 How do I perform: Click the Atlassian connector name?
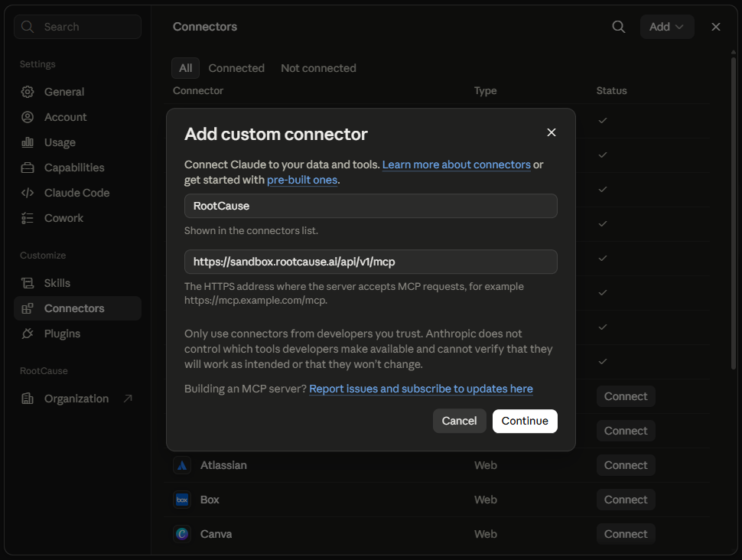(x=223, y=465)
